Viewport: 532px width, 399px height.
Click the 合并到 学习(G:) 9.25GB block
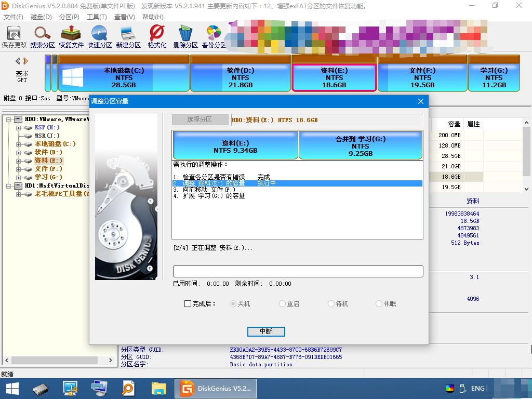(361, 145)
